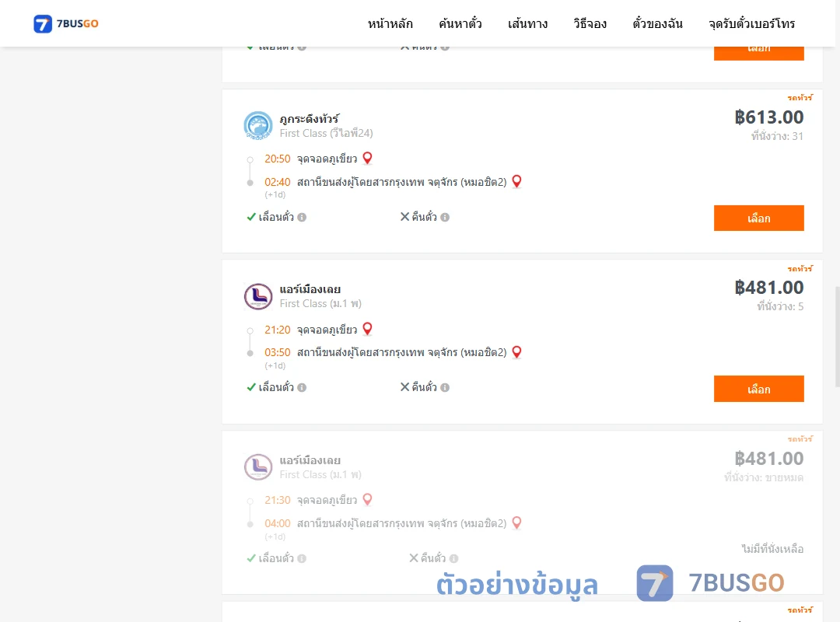840x622 pixels.
Task: Open map pin for 21:20 จุดจอดภูเขียว
Action: pos(367,329)
